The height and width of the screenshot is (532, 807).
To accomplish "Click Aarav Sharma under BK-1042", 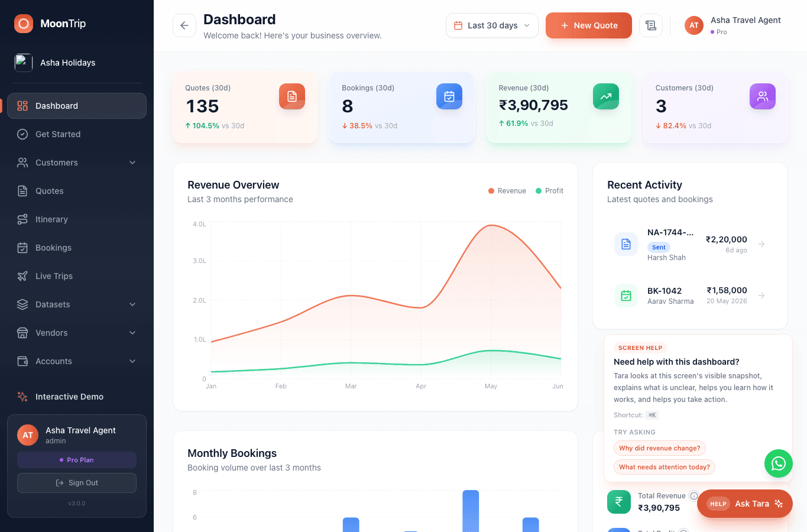I will [x=670, y=301].
